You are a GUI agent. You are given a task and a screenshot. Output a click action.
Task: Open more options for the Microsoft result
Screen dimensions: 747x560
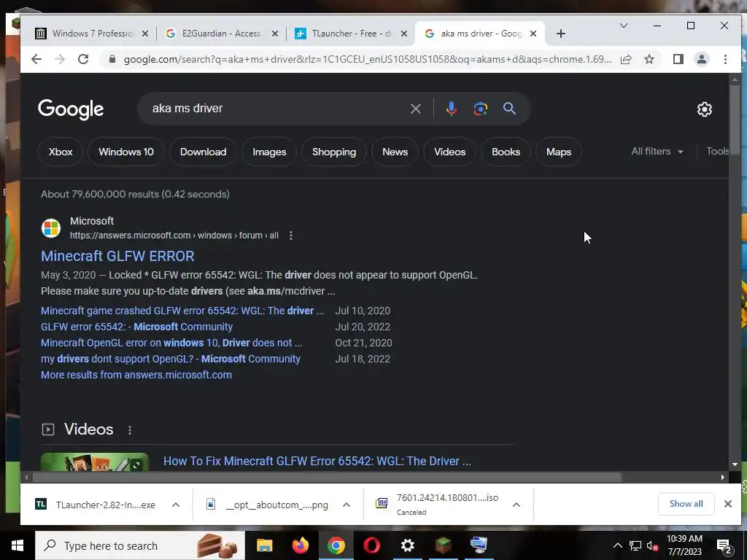[x=290, y=236]
